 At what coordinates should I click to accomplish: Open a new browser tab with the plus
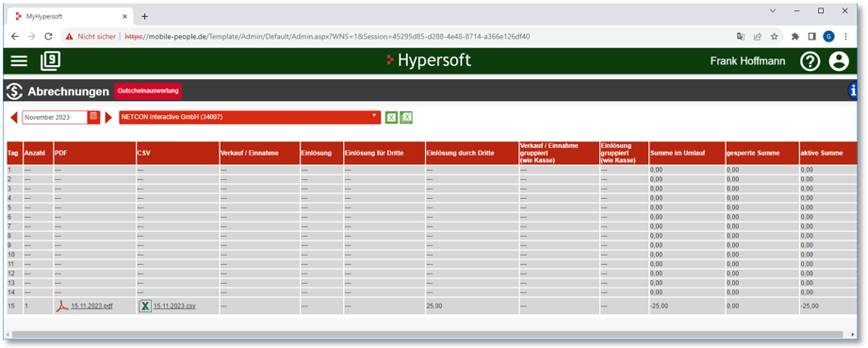[144, 17]
